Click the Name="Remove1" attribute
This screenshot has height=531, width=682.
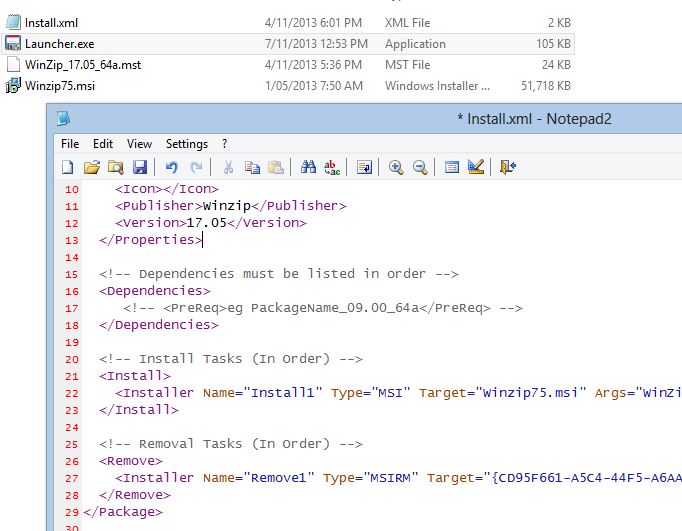click(x=258, y=478)
